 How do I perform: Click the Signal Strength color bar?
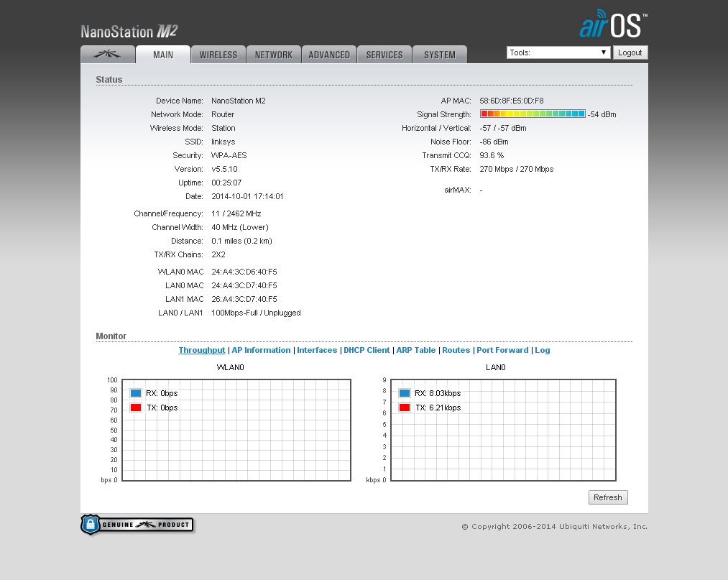point(533,114)
